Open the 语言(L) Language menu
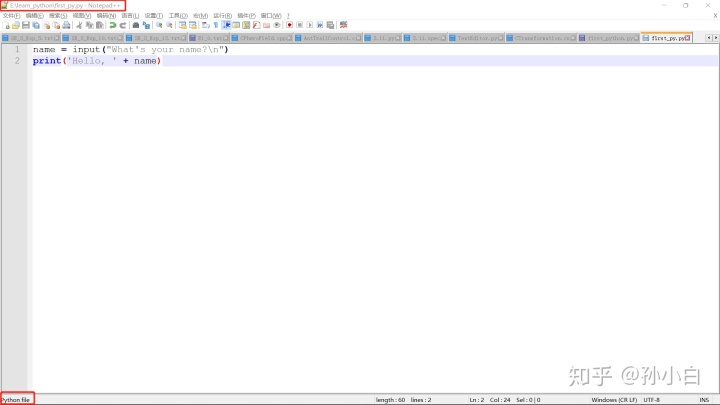The width and height of the screenshot is (720, 405). 130,16
